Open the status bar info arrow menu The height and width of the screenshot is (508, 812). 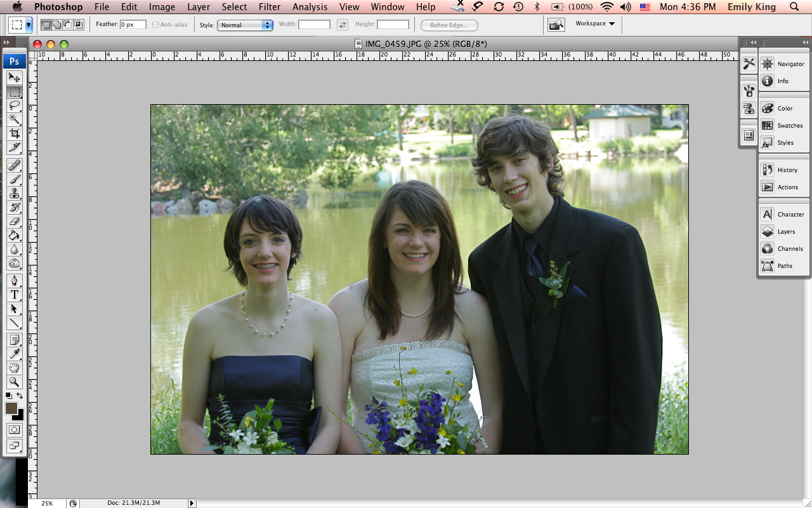[x=192, y=503]
